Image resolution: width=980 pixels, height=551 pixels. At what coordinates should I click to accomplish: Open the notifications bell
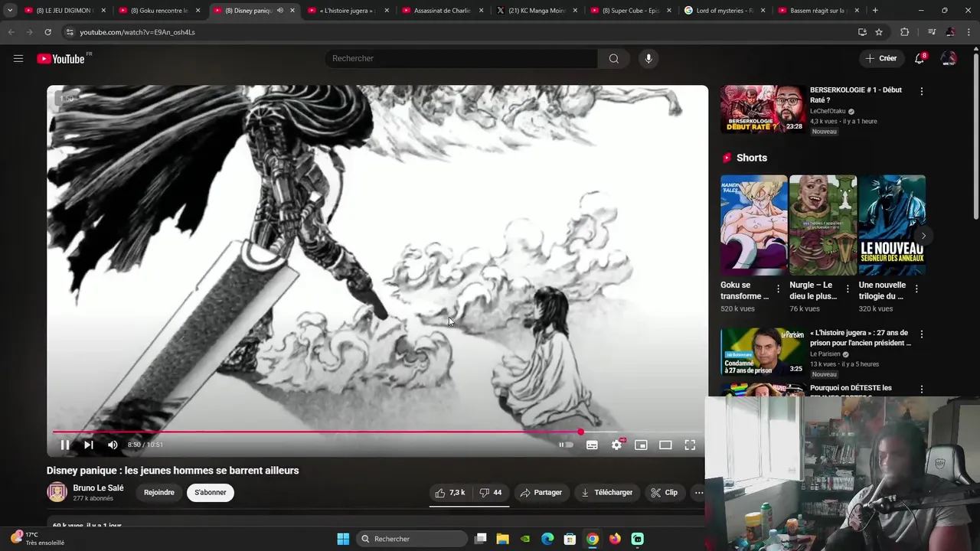click(920, 58)
